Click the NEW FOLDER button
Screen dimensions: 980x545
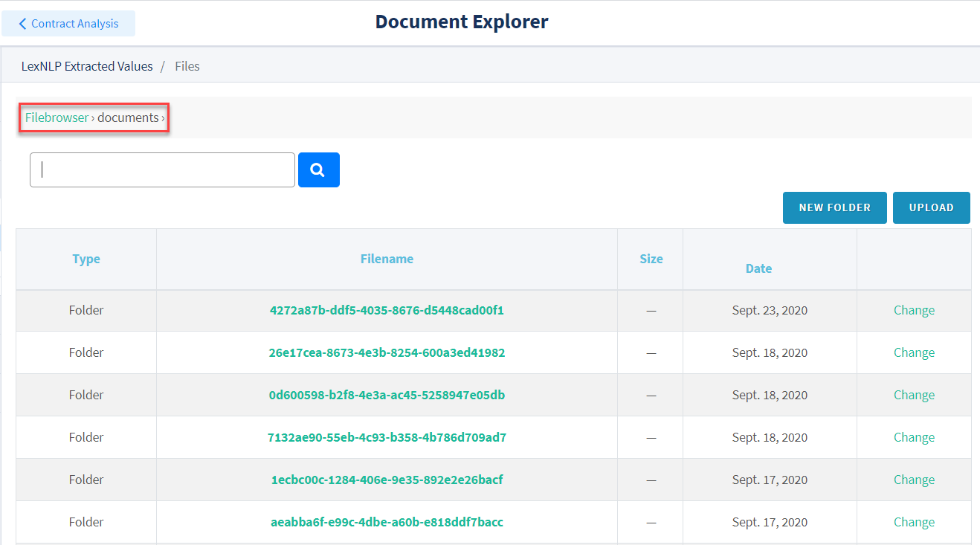tap(834, 208)
